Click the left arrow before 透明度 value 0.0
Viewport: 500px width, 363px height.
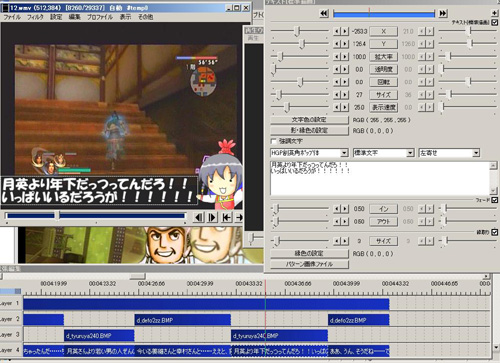coord(337,69)
